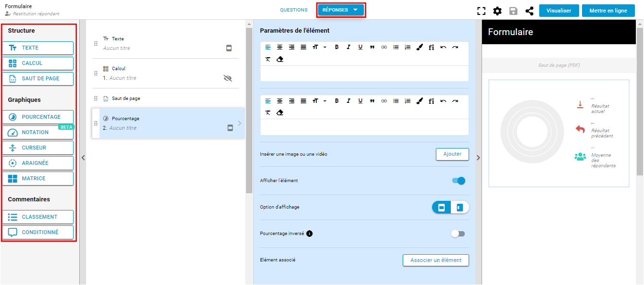Click the Associer un élément button

(x=435, y=260)
